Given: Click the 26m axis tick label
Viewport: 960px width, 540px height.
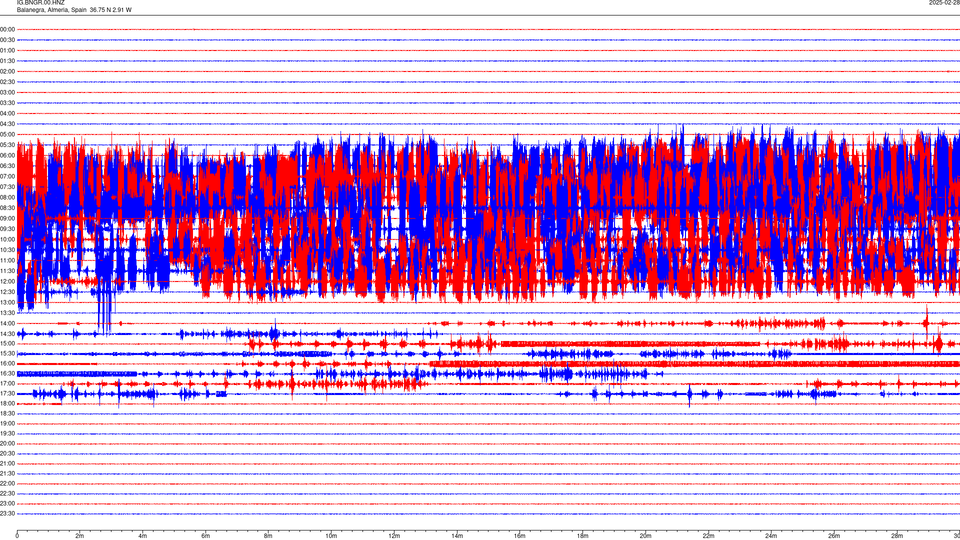Looking at the screenshot, I should tap(834, 536).
